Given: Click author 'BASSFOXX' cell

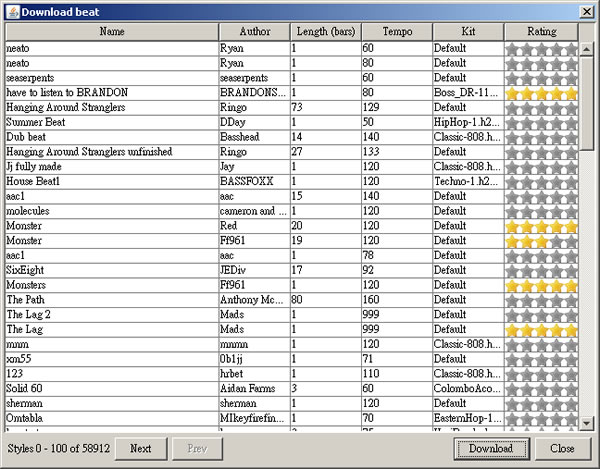Looking at the screenshot, I should 255,181.
